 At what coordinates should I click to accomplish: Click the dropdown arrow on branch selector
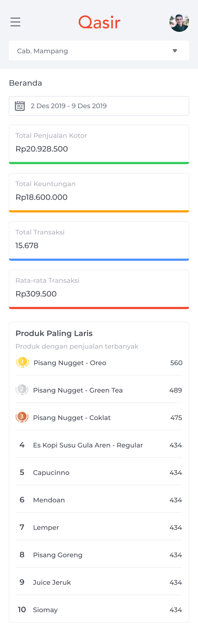175,51
